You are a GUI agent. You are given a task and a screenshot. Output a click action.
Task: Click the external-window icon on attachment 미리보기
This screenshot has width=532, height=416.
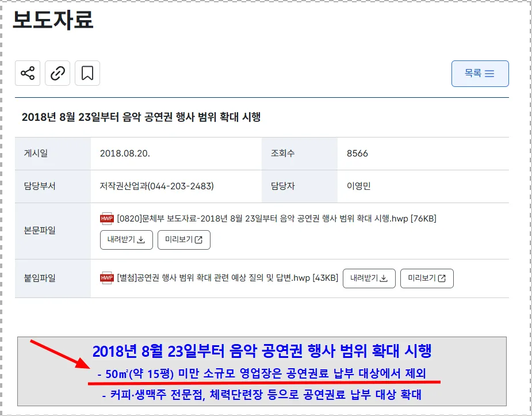pyautogui.click(x=442, y=278)
